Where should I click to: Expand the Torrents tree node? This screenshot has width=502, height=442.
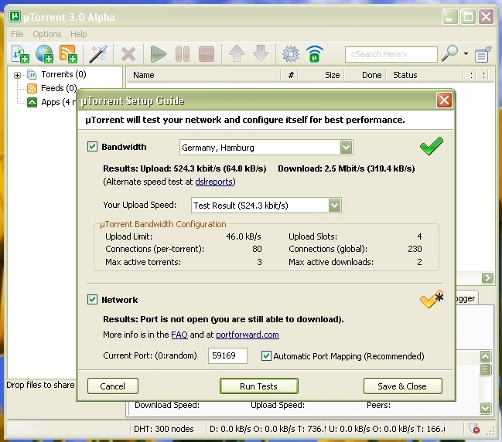pos(17,75)
